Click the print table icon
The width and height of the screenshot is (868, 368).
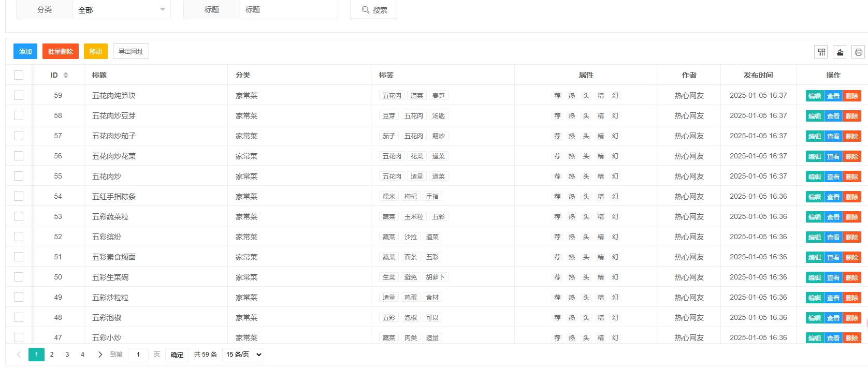(859, 52)
